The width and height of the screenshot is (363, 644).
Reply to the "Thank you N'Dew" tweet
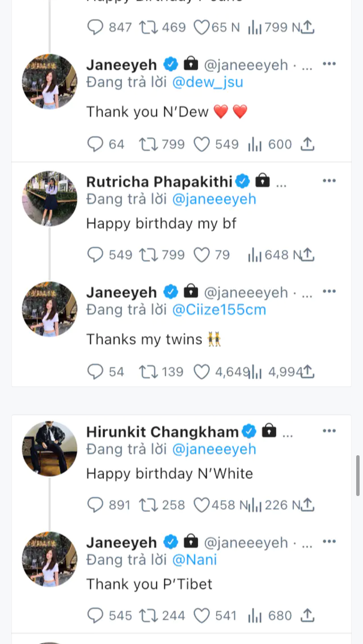[x=95, y=145]
